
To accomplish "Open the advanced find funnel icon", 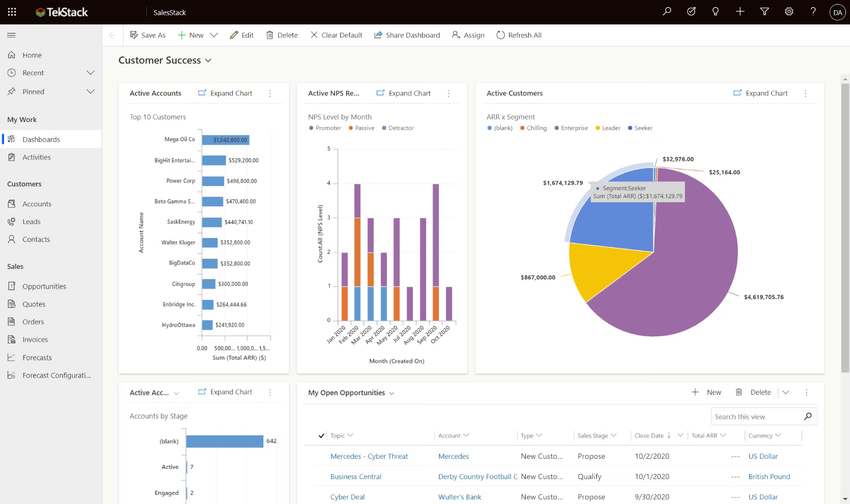I will tap(765, 12).
